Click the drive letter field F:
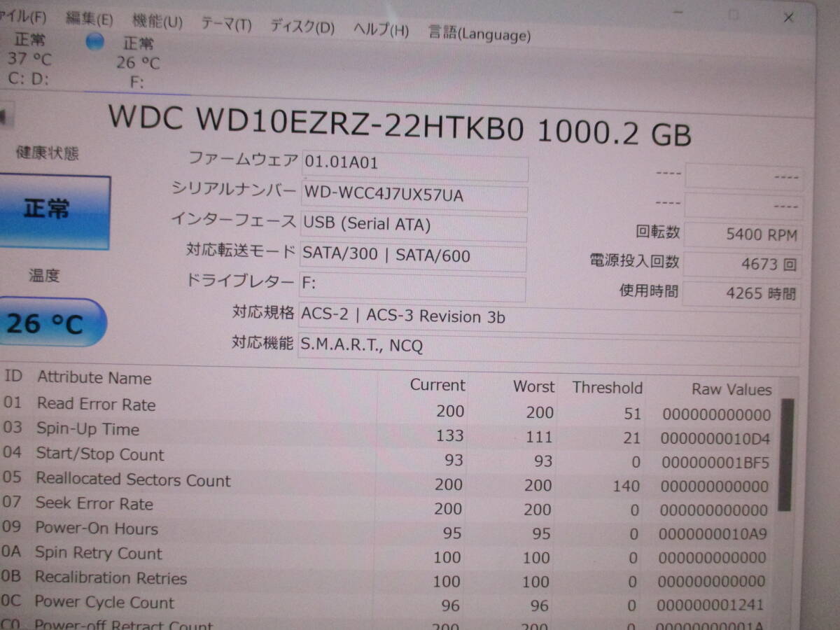840x630 pixels. coord(412,288)
